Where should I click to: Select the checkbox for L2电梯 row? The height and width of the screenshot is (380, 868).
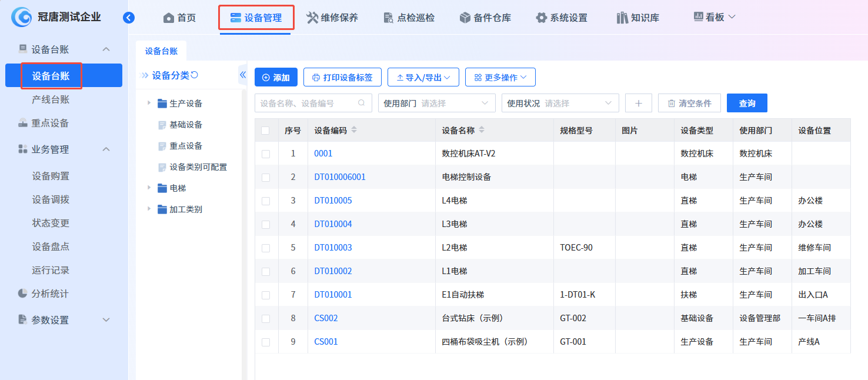click(x=266, y=248)
